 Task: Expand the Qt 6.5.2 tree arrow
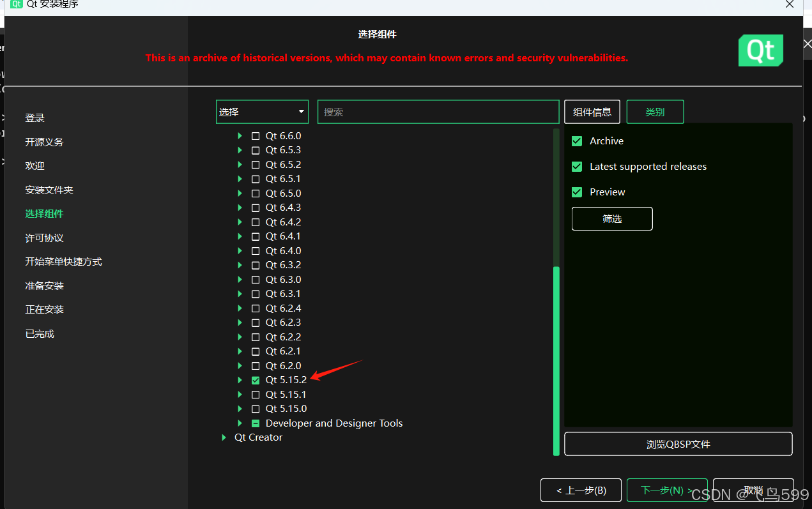[x=240, y=165]
